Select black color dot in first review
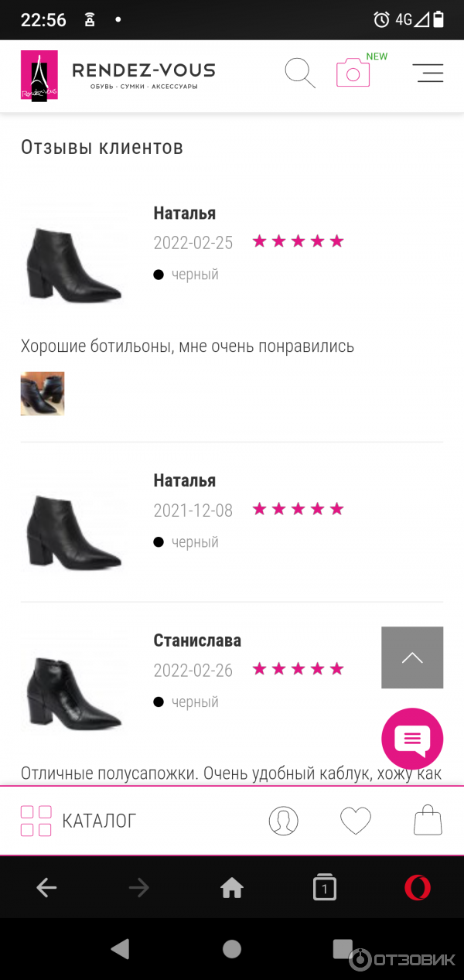Screen dimensions: 464x980 (159, 275)
